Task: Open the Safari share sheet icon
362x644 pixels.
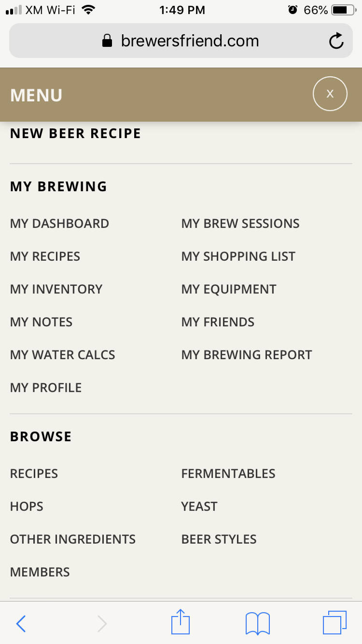Action: tap(181, 622)
